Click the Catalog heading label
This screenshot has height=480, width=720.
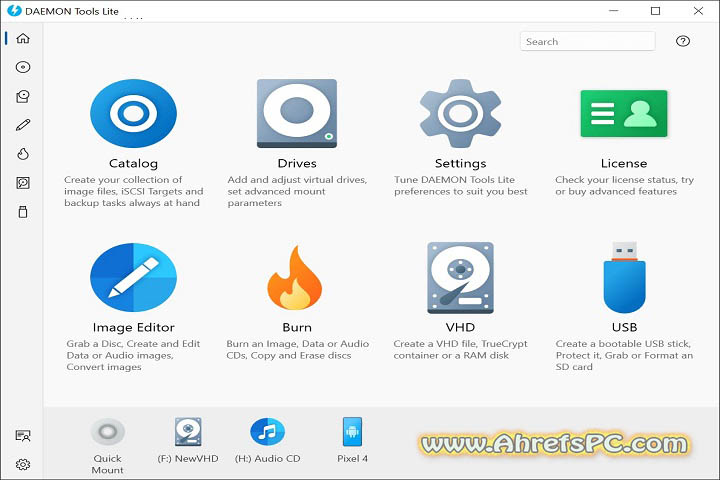[133, 164]
